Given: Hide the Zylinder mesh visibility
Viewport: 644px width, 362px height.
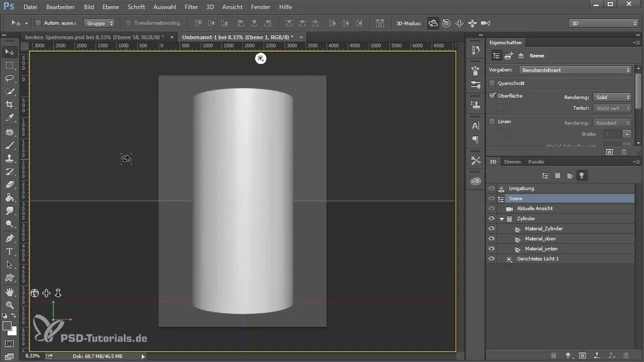Looking at the screenshot, I should click(492, 219).
